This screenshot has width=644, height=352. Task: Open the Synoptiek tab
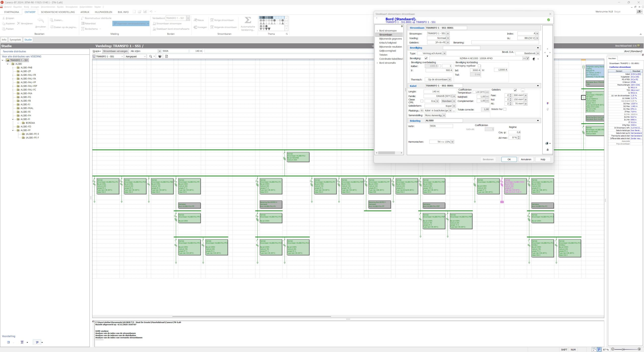(x=15, y=40)
